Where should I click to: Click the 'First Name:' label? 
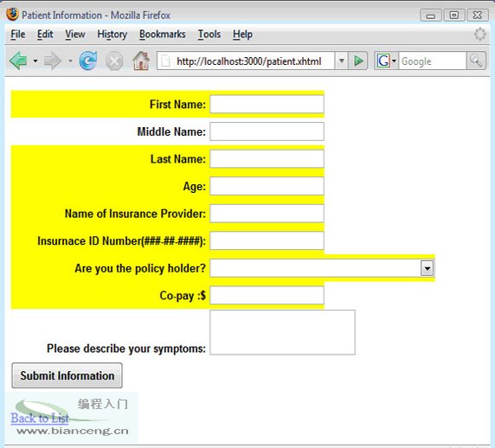(177, 105)
